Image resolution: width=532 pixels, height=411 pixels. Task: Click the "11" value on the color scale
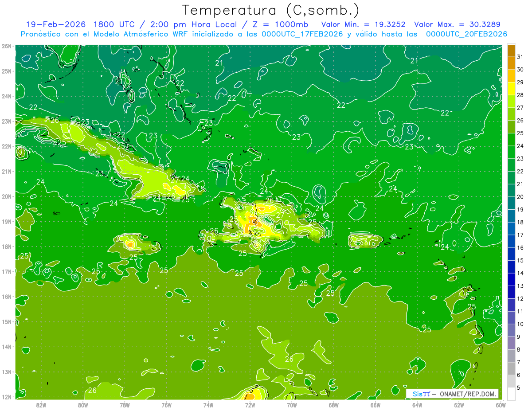(520, 311)
